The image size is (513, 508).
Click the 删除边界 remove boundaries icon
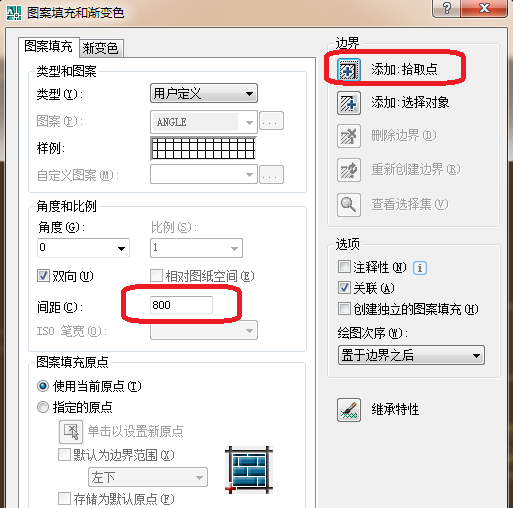pyautogui.click(x=349, y=136)
